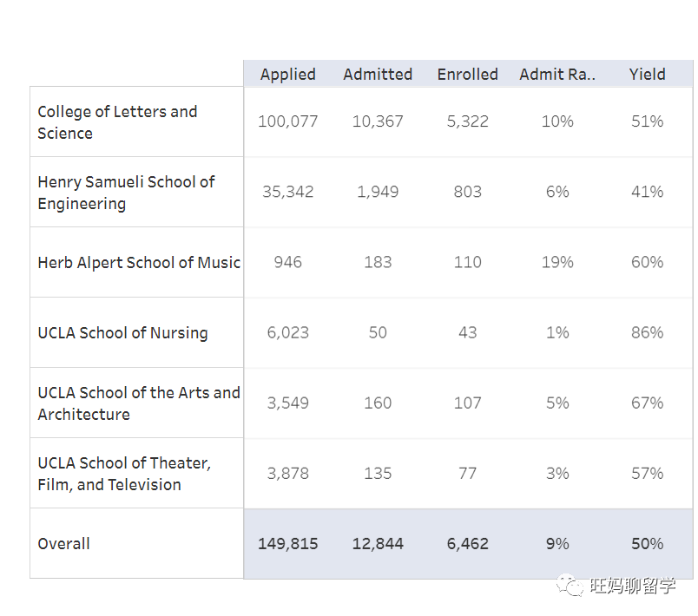Screen dimensions: 698x616
Task: Click Nursing yield 86%
Action: pyautogui.click(x=648, y=332)
